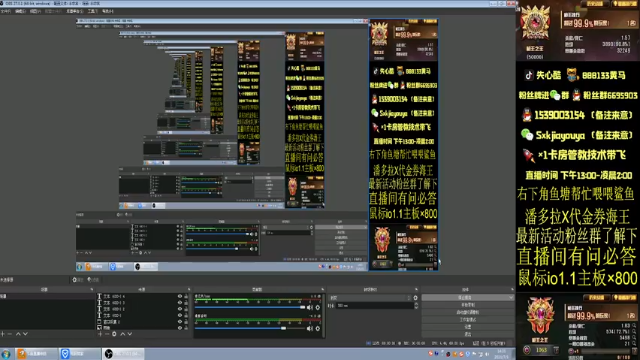Click the Start Recording button in controls
Screen dimensions: 640x360
tap(468, 305)
